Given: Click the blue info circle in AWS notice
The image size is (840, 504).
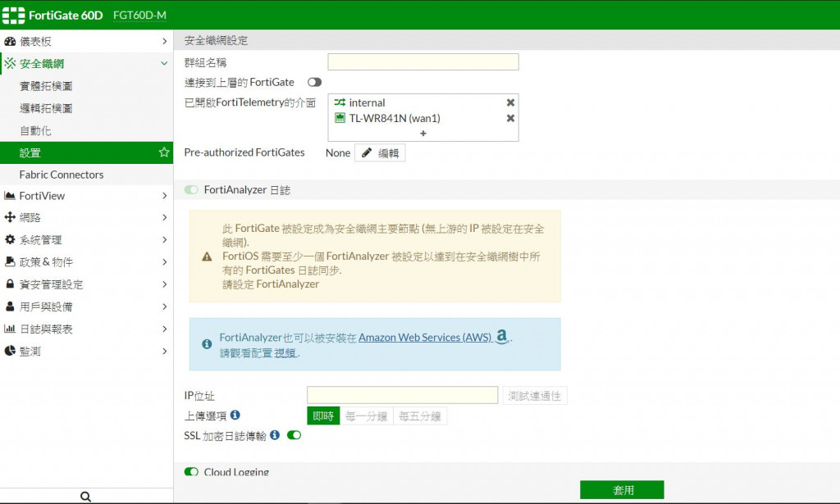Looking at the screenshot, I should (207, 344).
